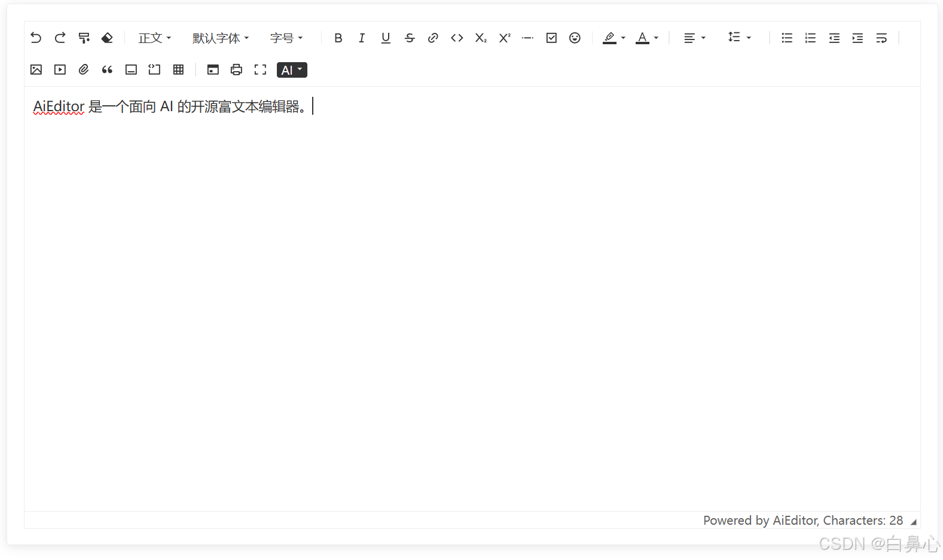Click at the end of the editor text line
The width and height of the screenshot is (943, 560).
pyautogui.click(x=313, y=106)
